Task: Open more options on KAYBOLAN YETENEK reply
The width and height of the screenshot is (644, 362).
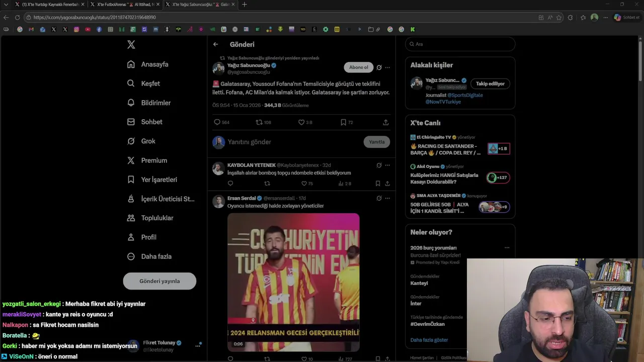Action: click(x=387, y=165)
